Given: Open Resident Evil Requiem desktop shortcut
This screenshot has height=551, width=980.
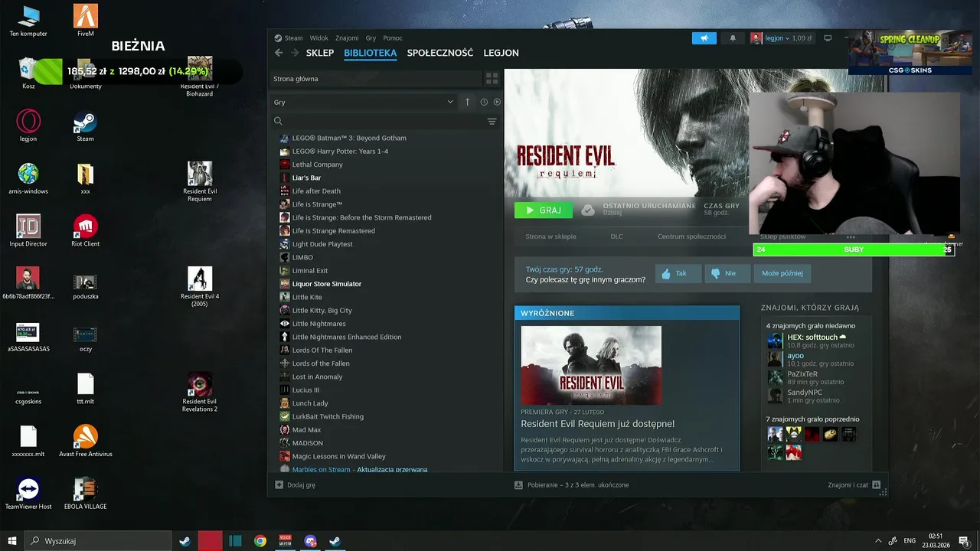Looking at the screenshot, I should click(x=200, y=181).
